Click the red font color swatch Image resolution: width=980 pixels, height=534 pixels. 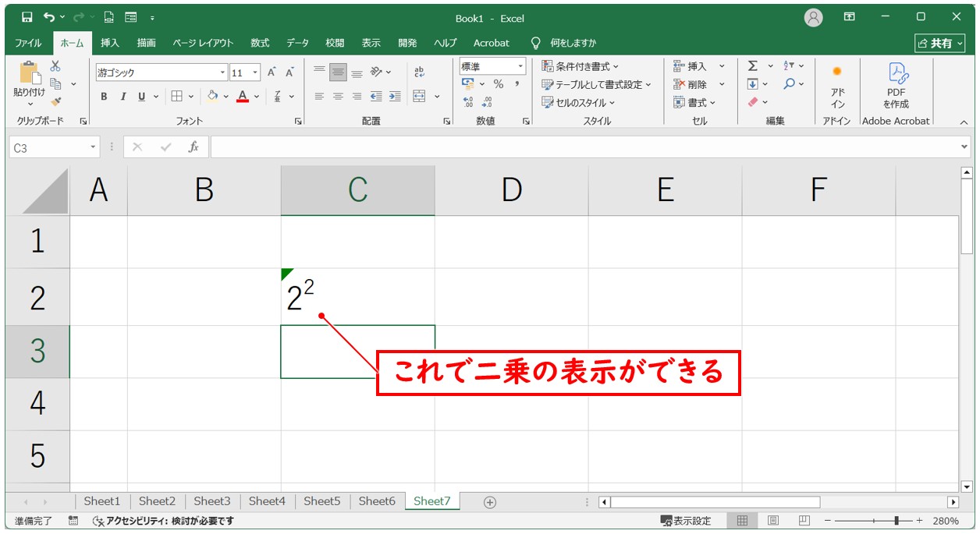pos(243,97)
